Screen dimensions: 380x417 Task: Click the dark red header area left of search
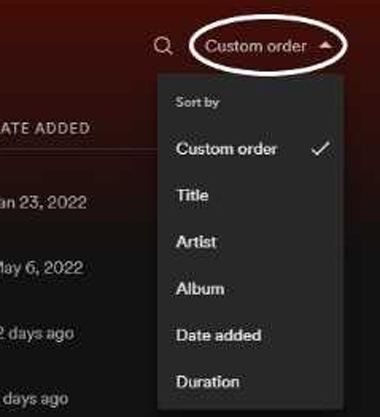[x=73, y=46]
